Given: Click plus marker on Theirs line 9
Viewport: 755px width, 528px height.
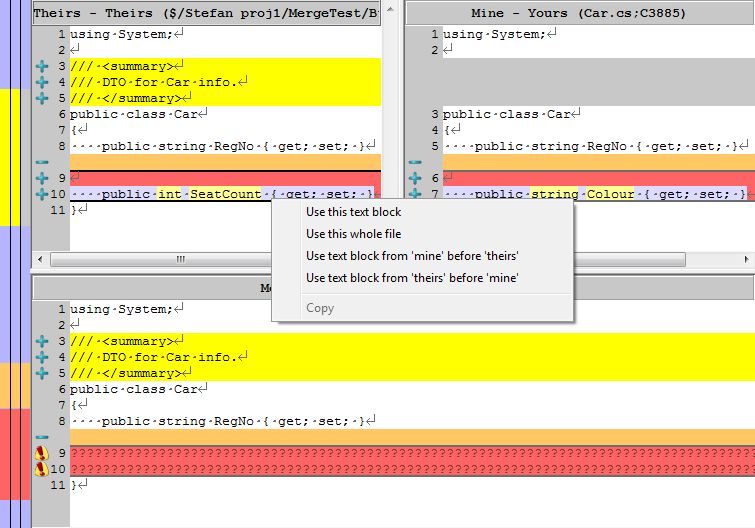Looking at the screenshot, I should (x=42, y=178).
